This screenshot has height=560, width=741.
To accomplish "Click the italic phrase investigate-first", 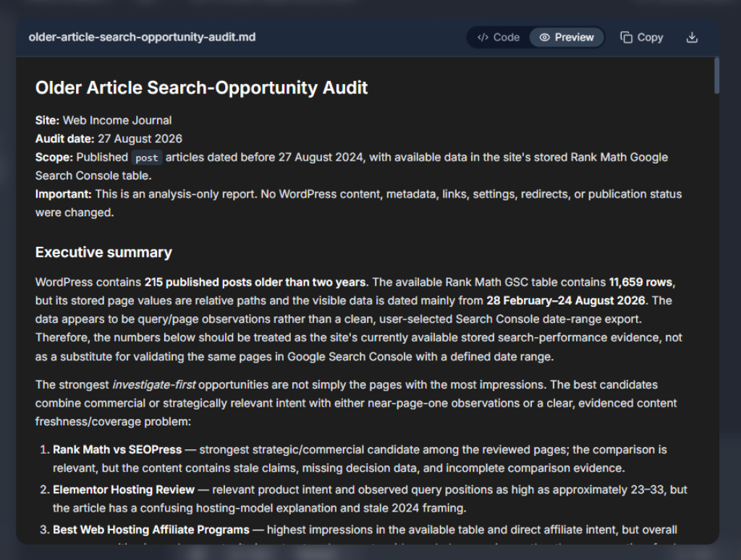I will coord(153,385).
